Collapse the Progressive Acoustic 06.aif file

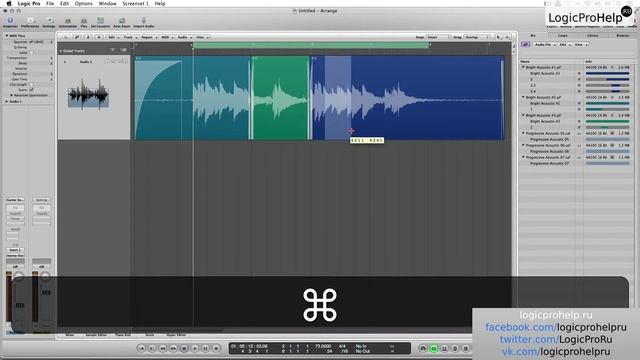point(523,145)
